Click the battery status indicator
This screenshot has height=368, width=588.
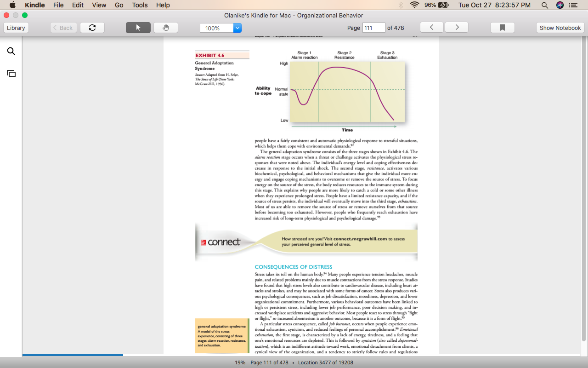436,5
